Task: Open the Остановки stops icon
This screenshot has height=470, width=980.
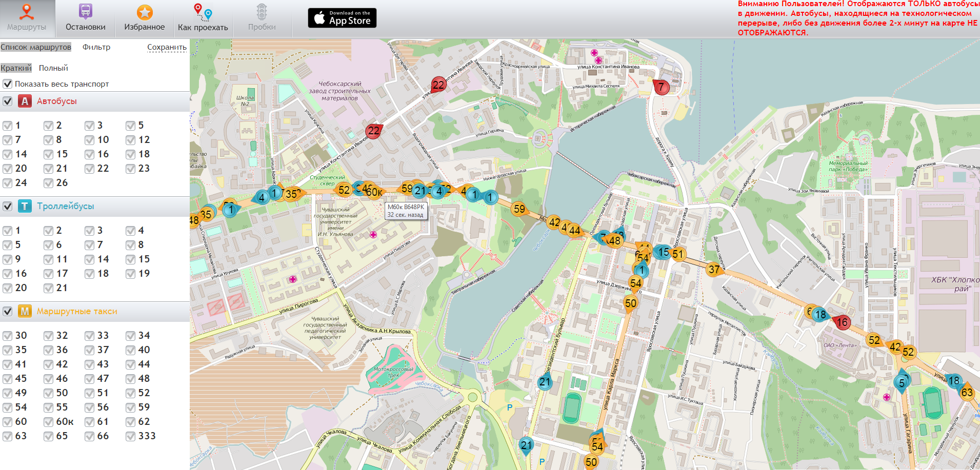Action: (86, 12)
